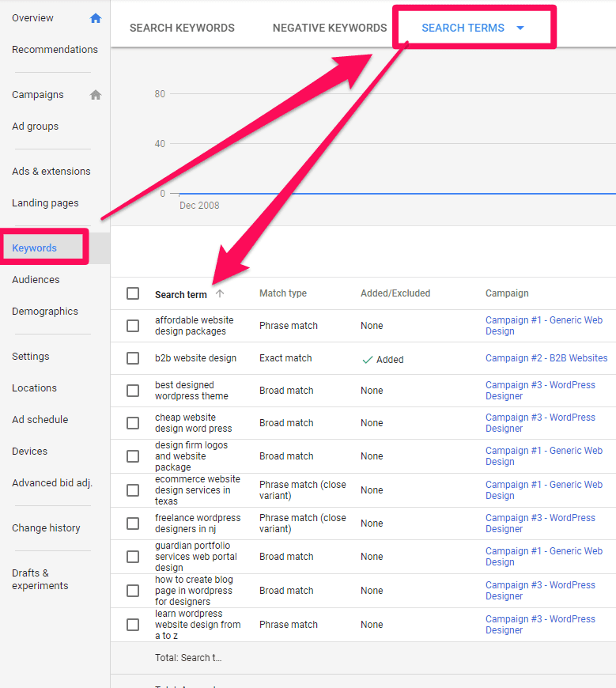616x688 pixels.
Task: Open Keywords in the left sidebar
Action: 35,248
